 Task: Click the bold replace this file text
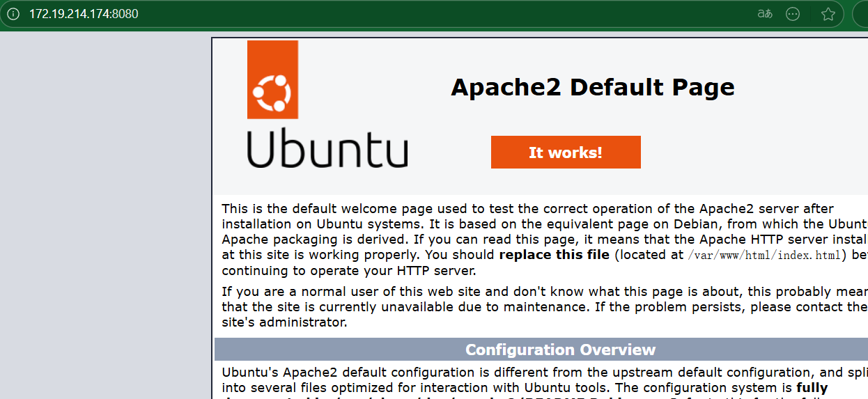555,255
